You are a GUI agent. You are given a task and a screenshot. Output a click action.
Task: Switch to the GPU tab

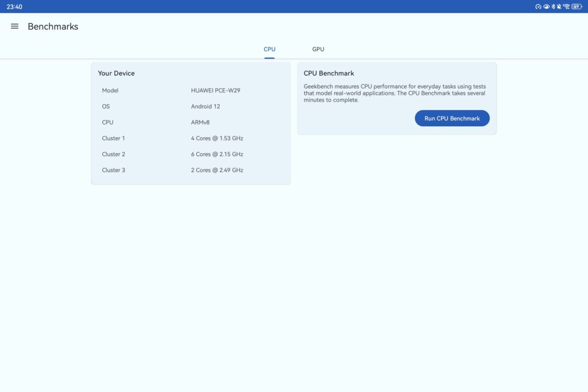click(x=318, y=49)
